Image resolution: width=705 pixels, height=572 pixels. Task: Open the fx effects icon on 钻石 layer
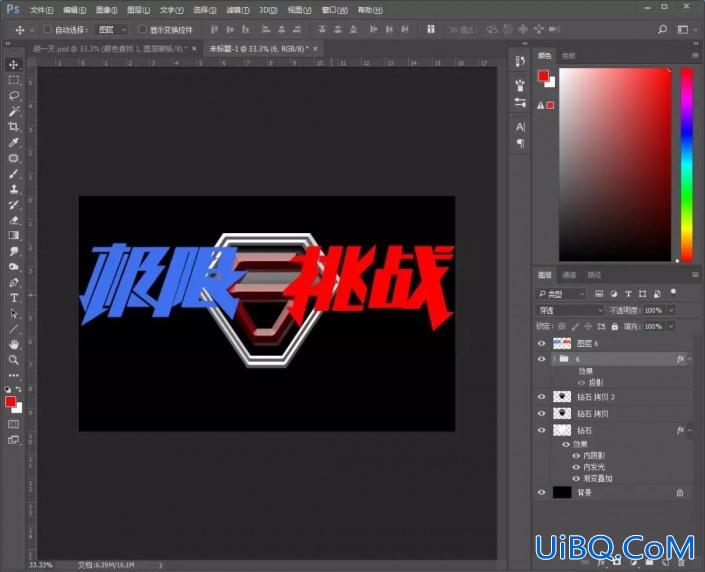[680, 430]
